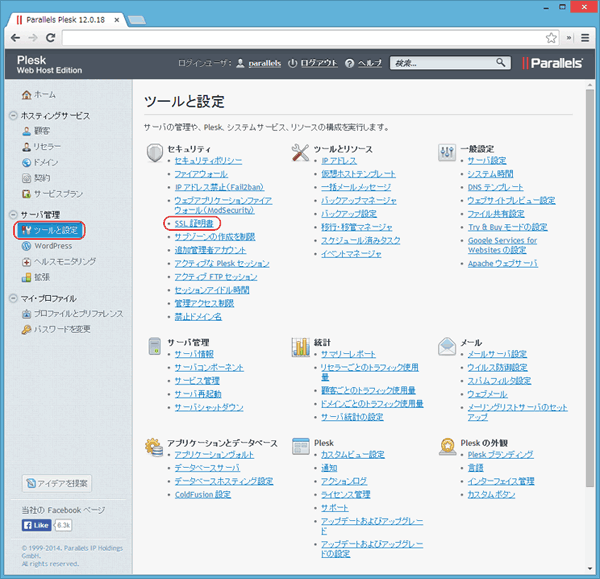Click the ツールとリソース wrench icon

300,153
